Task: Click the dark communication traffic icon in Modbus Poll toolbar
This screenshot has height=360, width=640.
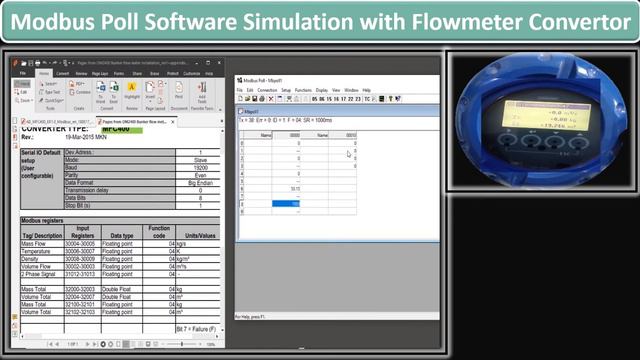Action: coord(382,99)
